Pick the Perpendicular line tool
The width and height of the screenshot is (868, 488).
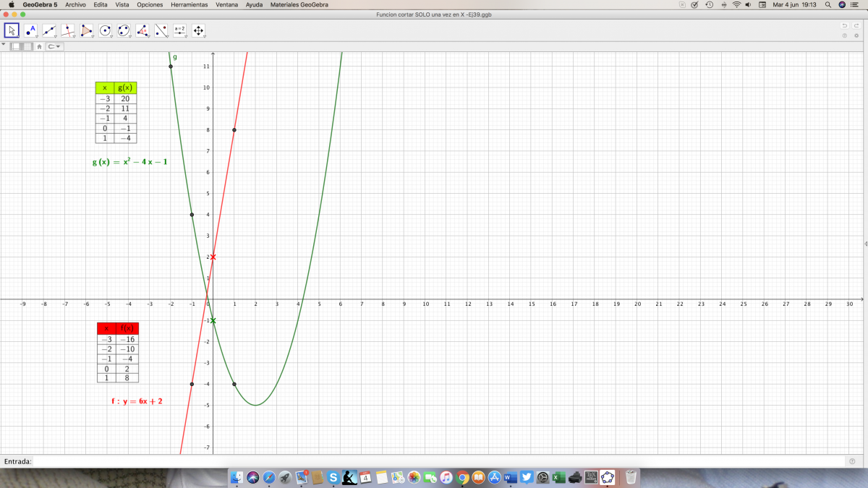(x=68, y=30)
